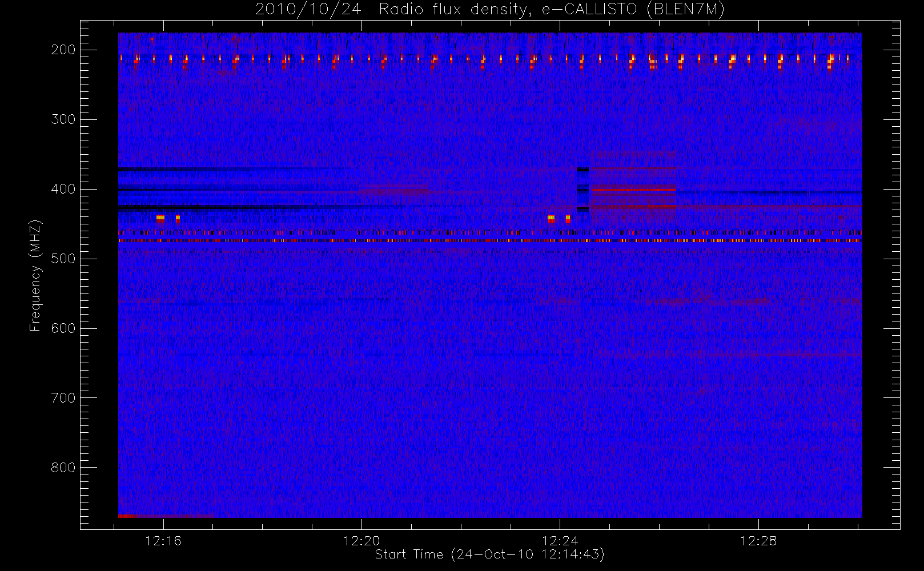Click the 300 frequency tick label
Image resolution: width=924 pixels, height=571 pixels.
[63, 119]
